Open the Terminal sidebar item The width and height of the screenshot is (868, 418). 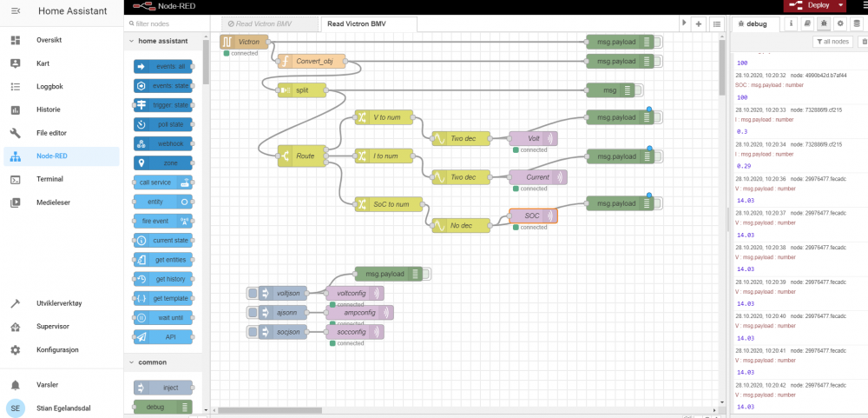tap(49, 179)
